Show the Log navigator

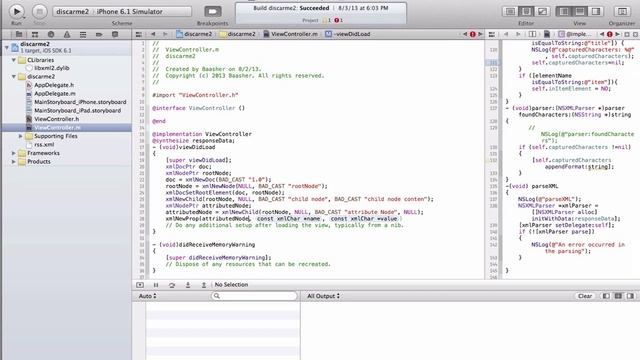(x=115, y=34)
